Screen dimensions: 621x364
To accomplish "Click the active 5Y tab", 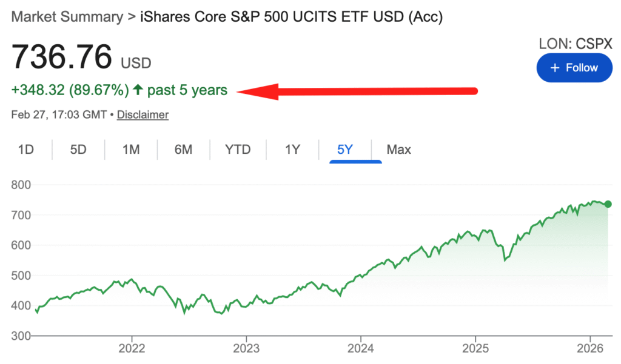I will (x=344, y=150).
